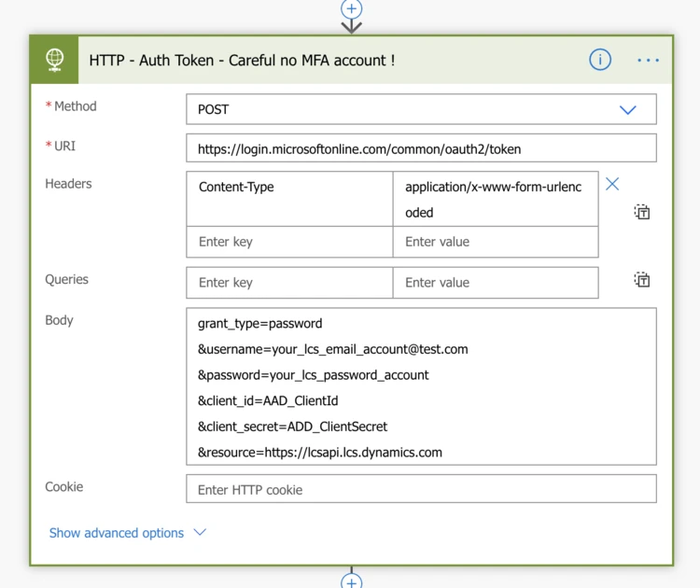Open the info icon in action header
700x588 pixels.
tap(600, 60)
